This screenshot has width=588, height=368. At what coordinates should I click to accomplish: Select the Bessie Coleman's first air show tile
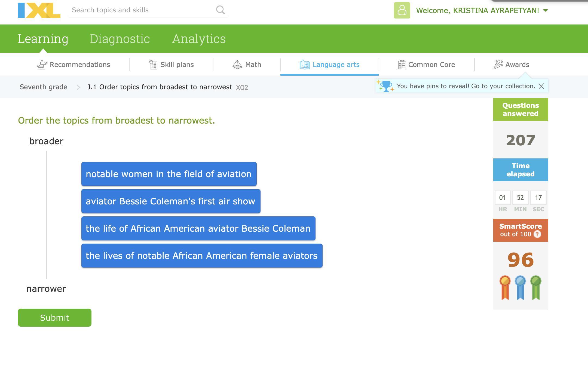point(171,201)
